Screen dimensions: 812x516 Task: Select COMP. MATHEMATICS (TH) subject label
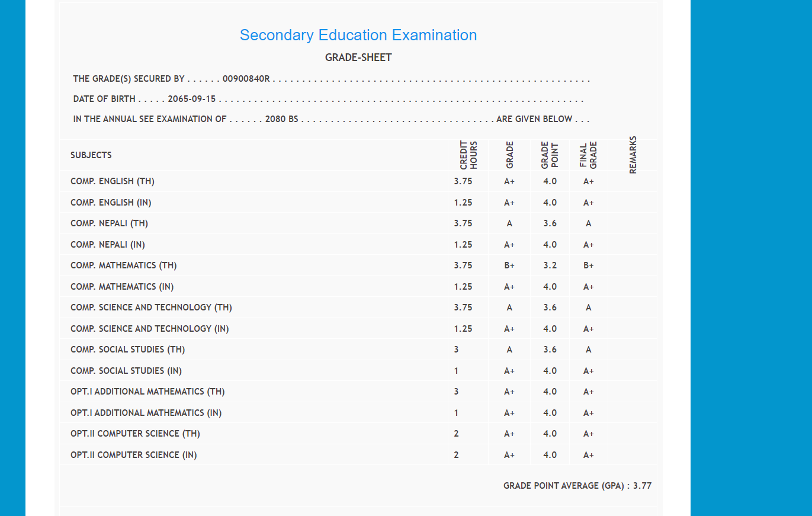pyautogui.click(x=124, y=265)
